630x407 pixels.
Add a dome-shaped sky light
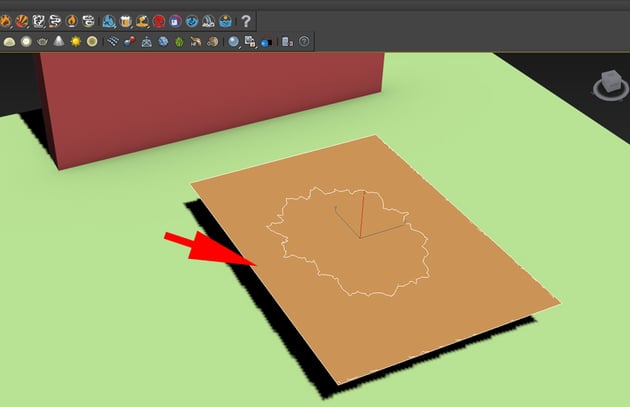(9, 41)
